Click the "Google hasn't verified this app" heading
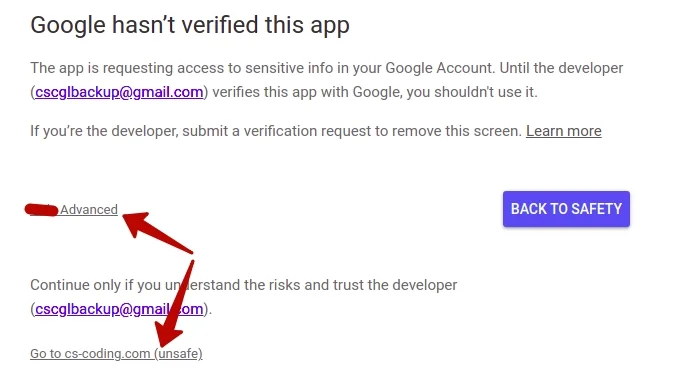The width and height of the screenshot is (684, 392). coord(190,25)
